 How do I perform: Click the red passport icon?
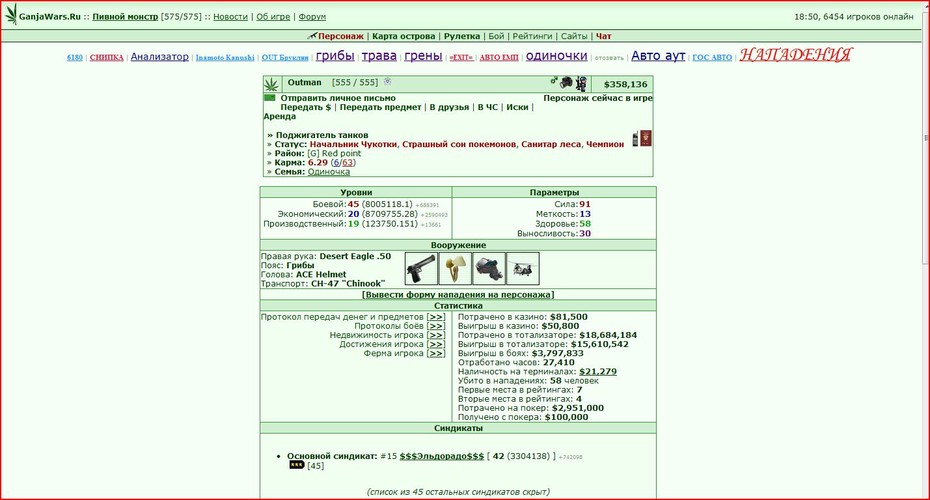coord(645,138)
